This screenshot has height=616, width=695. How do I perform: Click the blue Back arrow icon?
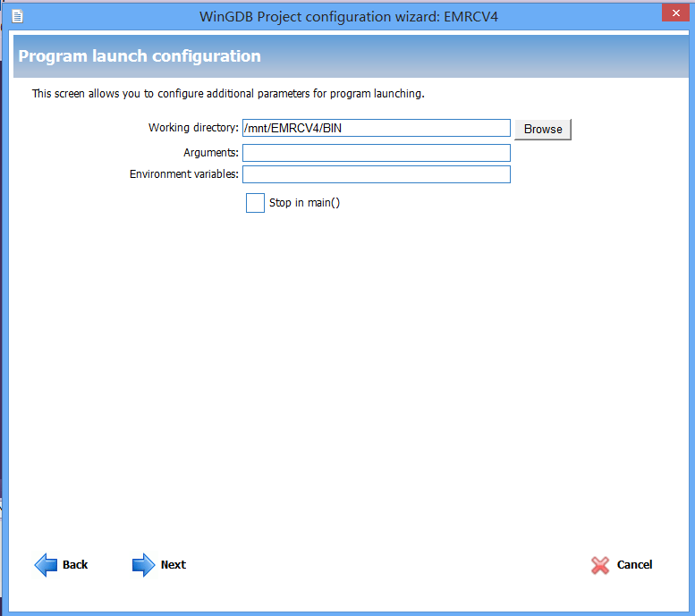46,565
